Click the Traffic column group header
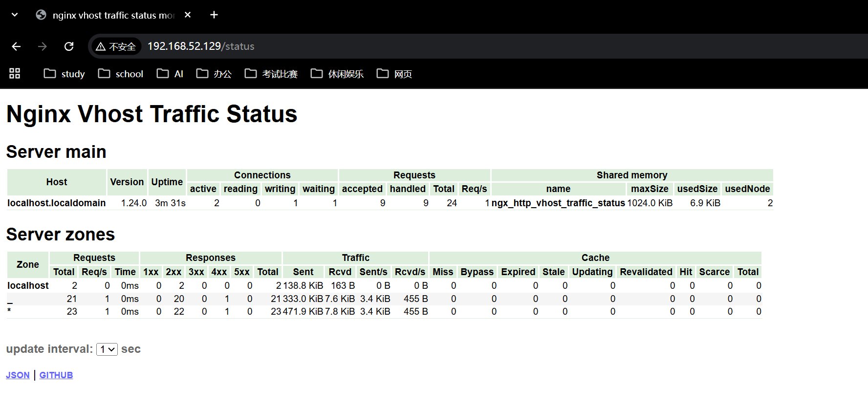 click(356, 258)
